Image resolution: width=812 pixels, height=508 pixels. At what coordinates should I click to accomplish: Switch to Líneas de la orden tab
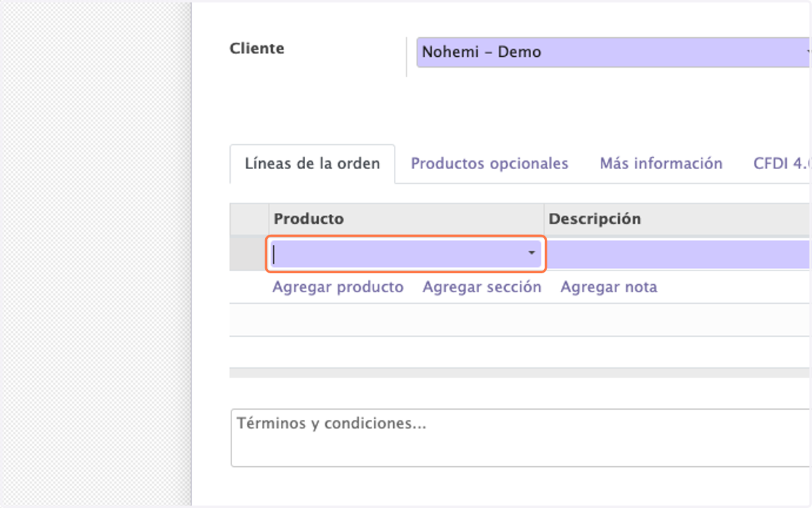[x=312, y=164]
